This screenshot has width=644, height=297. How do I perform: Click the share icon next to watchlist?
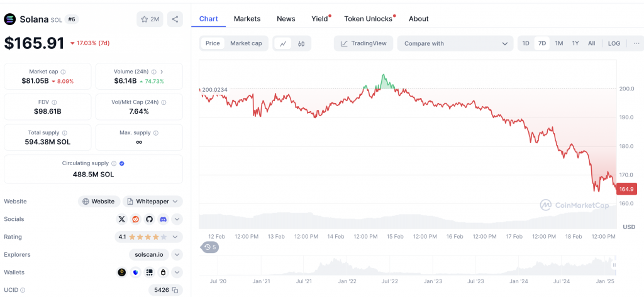click(175, 19)
